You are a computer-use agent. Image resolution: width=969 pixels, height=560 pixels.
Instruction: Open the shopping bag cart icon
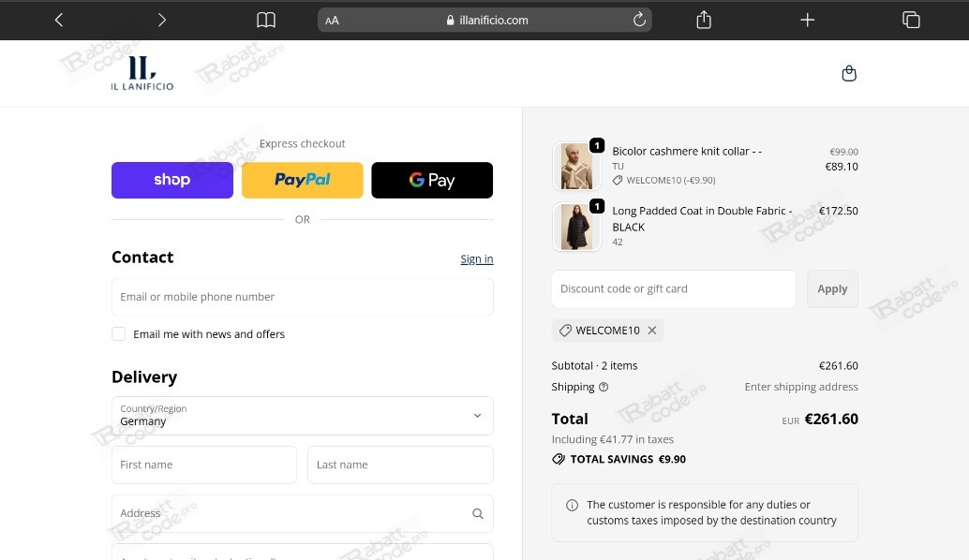(x=849, y=74)
